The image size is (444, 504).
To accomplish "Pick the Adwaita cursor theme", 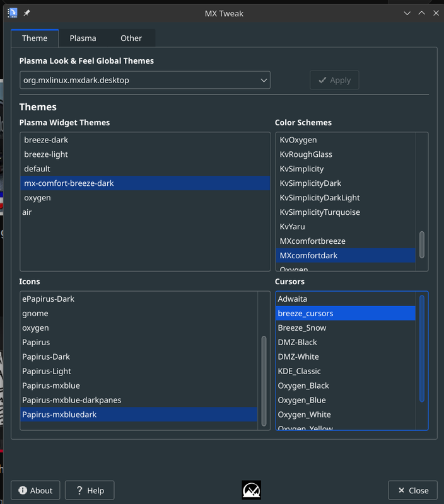I will pyautogui.click(x=346, y=299).
